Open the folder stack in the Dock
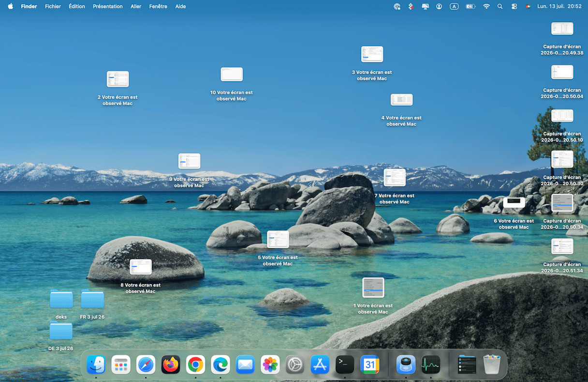 (x=467, y=365)
